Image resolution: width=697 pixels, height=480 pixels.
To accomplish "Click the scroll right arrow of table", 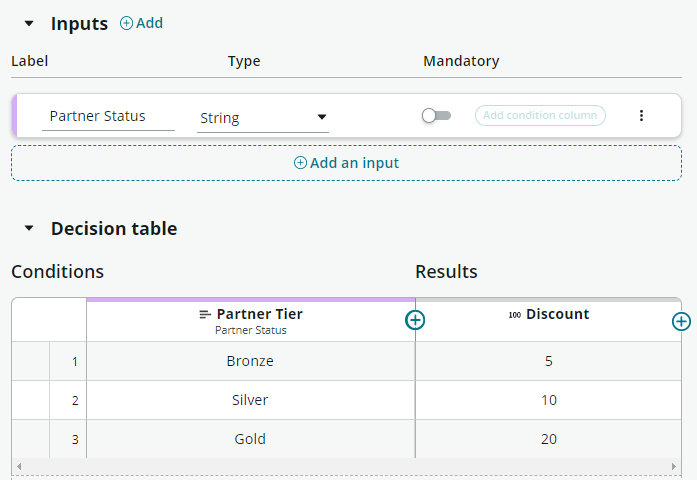I will 674,466.
